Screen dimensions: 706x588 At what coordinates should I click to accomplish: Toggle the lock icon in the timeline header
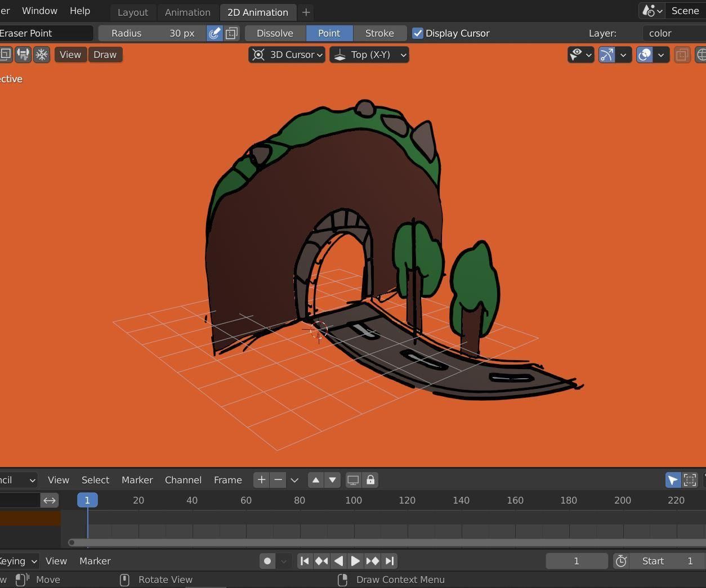pos(370,480)
